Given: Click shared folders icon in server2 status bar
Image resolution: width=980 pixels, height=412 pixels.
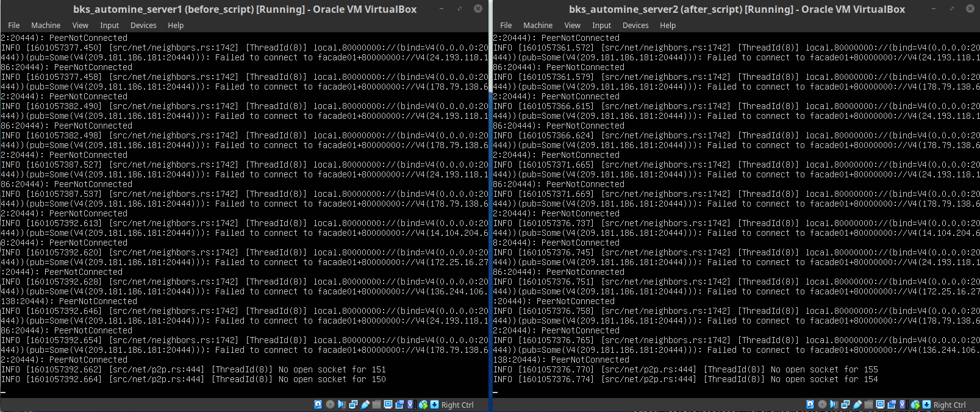Looking at the screenshot, I should click(x=868, y=404).
